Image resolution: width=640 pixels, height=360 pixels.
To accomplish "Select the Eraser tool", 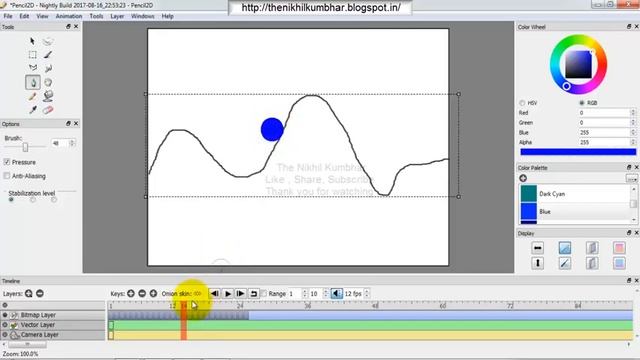I will pyautogui.click(x=48, y=110).
